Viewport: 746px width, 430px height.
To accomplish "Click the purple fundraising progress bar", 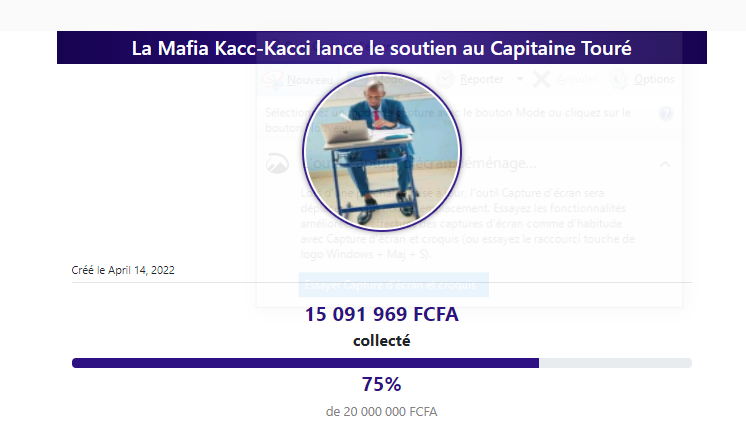I will 305,362.
